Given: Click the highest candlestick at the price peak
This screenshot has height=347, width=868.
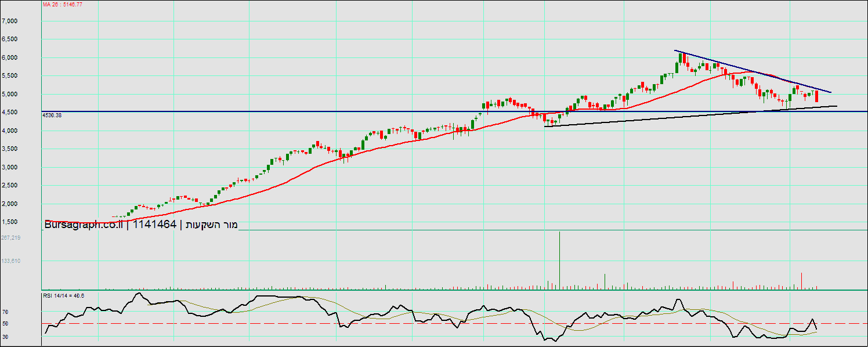Looking at the screenshot, I should coord(681,62).
